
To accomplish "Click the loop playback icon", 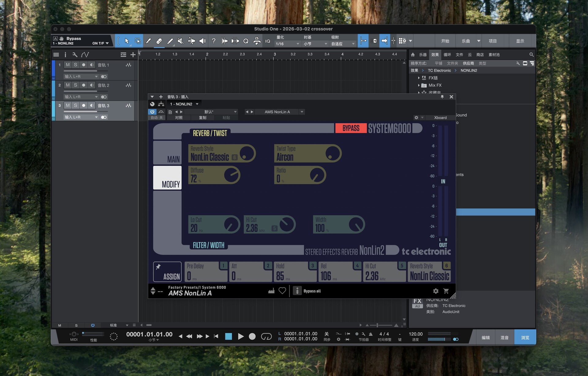I will 266,336.
